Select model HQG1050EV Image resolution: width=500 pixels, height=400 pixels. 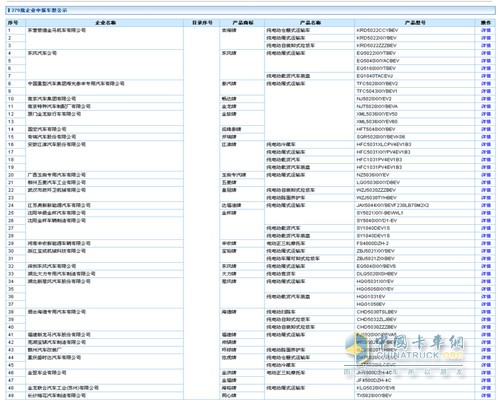[371, 304]
